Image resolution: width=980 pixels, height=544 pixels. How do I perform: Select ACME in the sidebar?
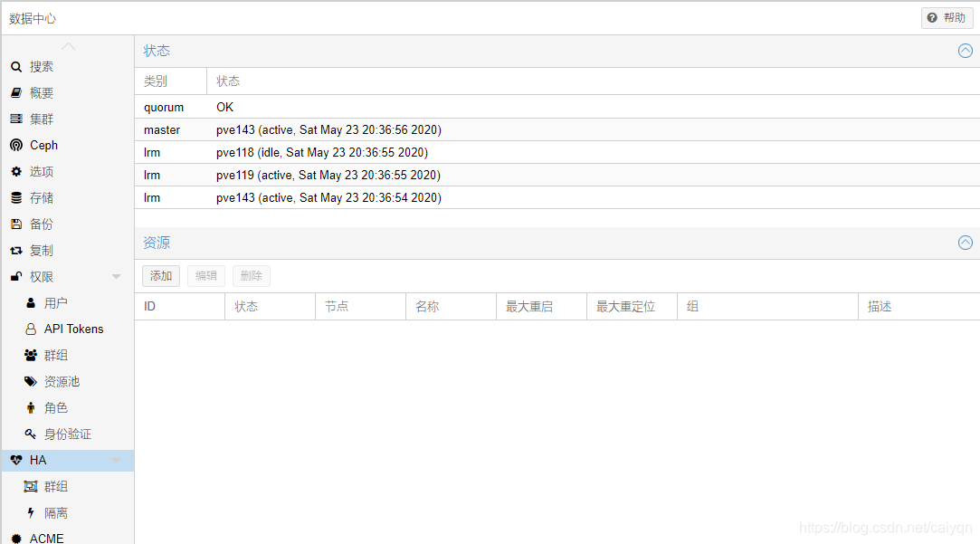click(68, 539)
